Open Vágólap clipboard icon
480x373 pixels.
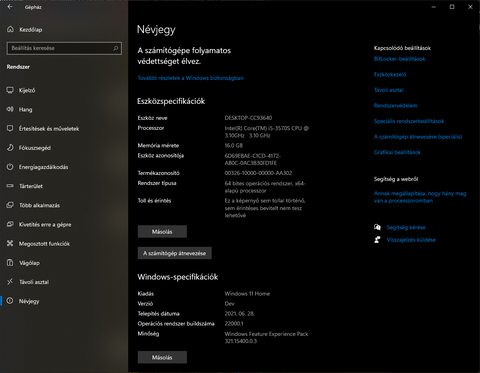(x=10, y=263)
